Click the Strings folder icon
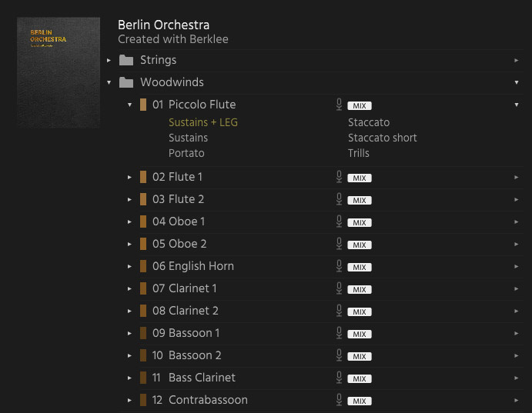The height and width of the screenshot is (413, 532). (x=126, y=60)
